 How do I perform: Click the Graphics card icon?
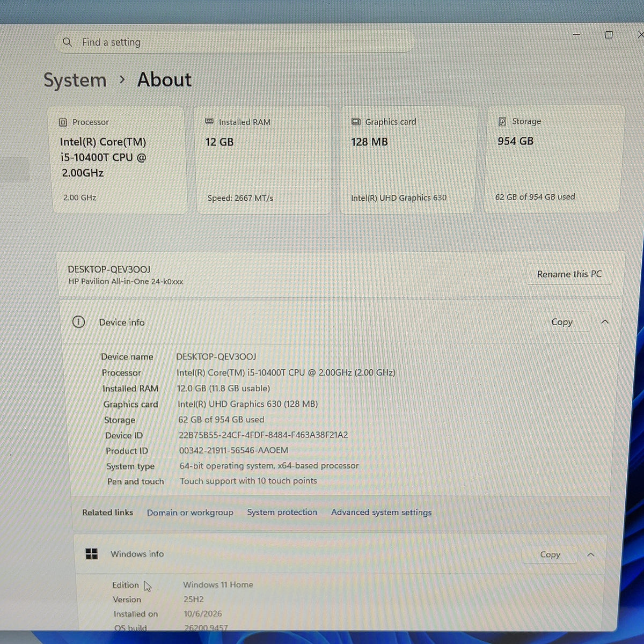(x=356, y=122)
